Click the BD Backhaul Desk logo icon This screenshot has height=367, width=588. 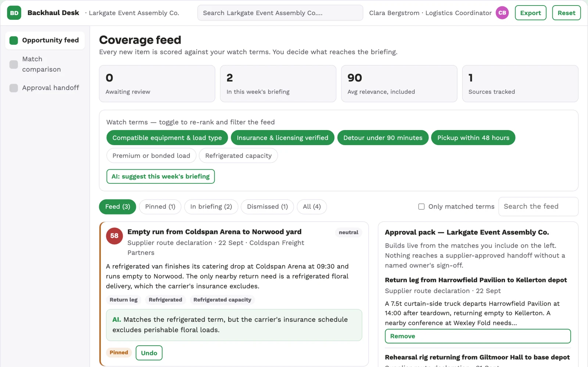point(14,13)
